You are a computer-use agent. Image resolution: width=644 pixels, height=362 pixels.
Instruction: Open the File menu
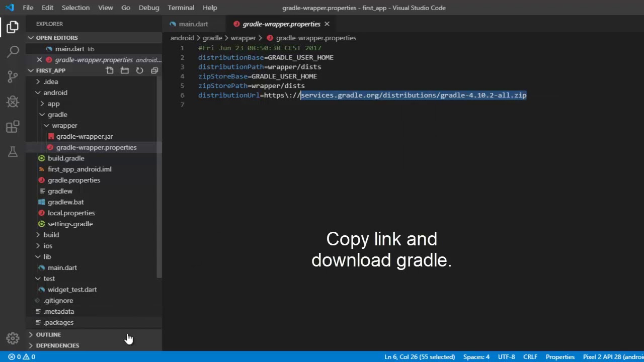(x=28, y=8)
